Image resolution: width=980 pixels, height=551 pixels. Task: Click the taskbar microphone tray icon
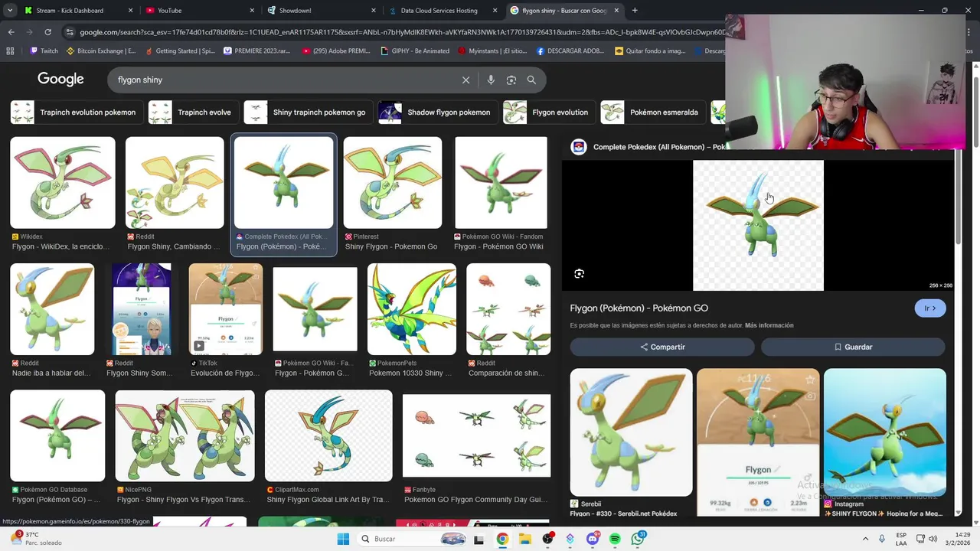pyautogui.click(x=883, y=539)
